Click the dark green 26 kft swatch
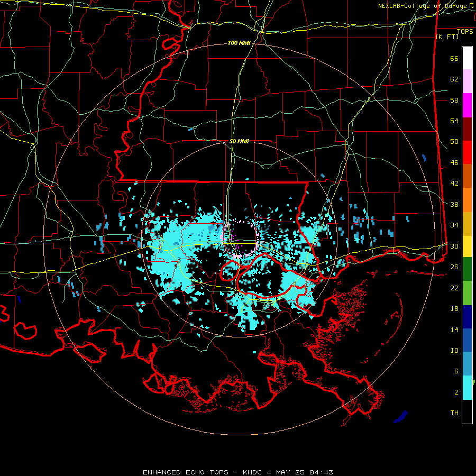Image resolution: width=476 pixels, height=476 pixels. pos(467,269)
